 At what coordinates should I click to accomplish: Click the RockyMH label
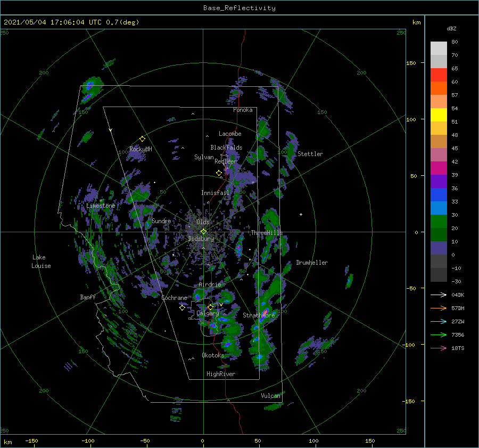pyautogui.click(x=141, y=149)
